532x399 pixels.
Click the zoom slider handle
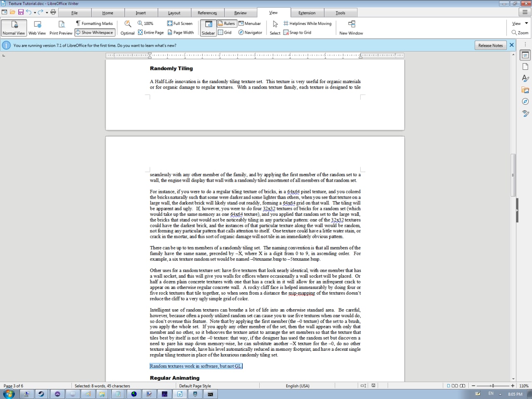[x=493, y=386]
